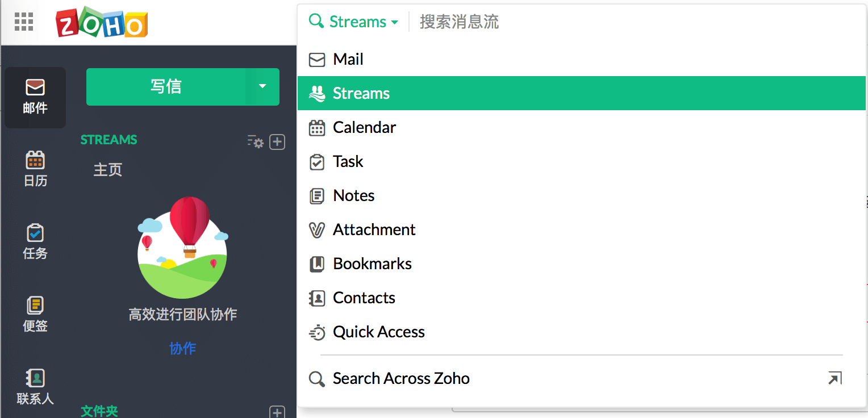Click Search Across Zoho option
Viewport: 868px width, 418px height.
[x=401, y=378]
